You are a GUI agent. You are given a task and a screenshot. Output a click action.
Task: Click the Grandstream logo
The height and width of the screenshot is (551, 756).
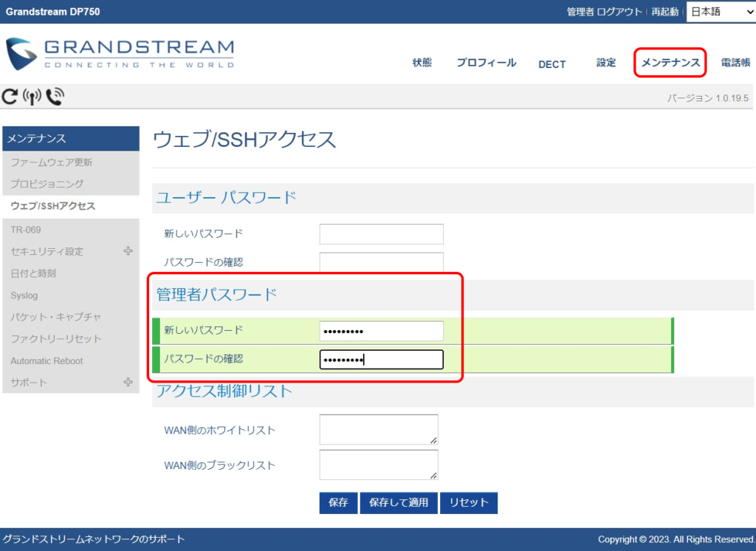120,53
